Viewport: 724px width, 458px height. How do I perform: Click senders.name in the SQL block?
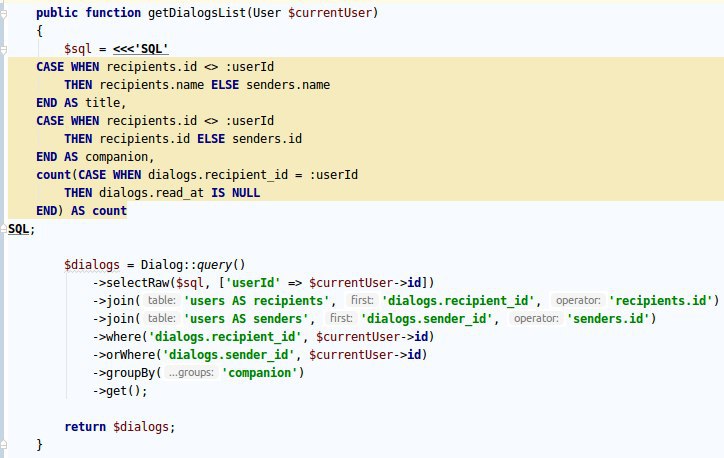click(288, 85)
